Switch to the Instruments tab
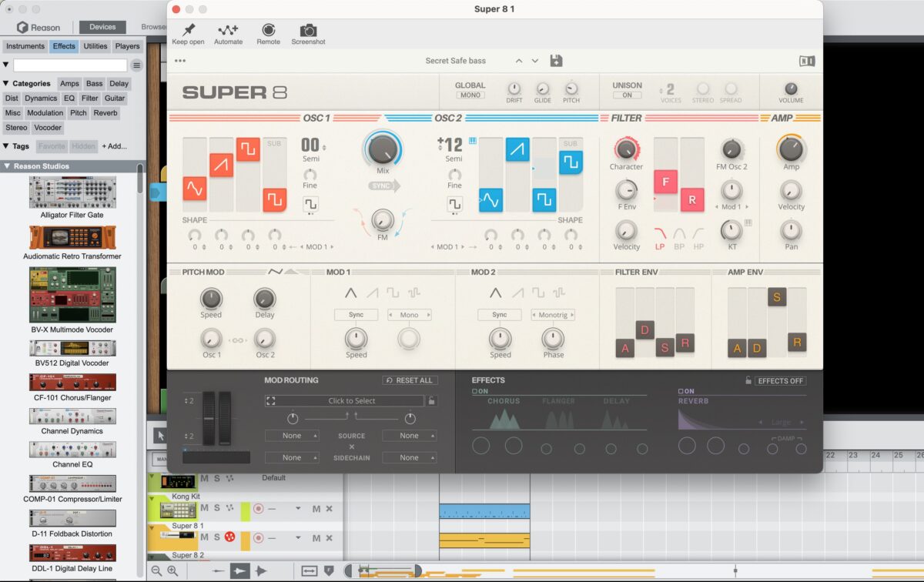This screenshot has width=924, height=582. [x=25, y=46]
